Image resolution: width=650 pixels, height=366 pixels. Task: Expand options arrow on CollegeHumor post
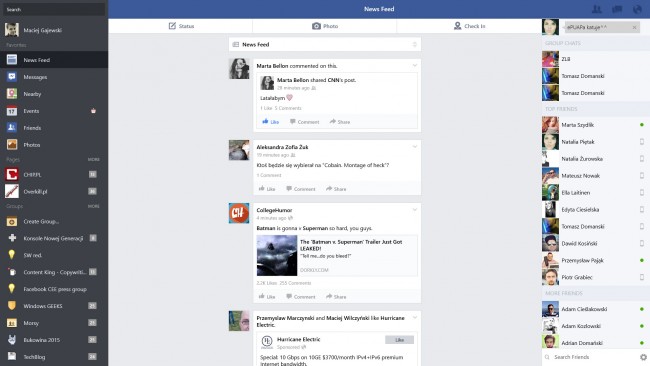pos(415,210)
